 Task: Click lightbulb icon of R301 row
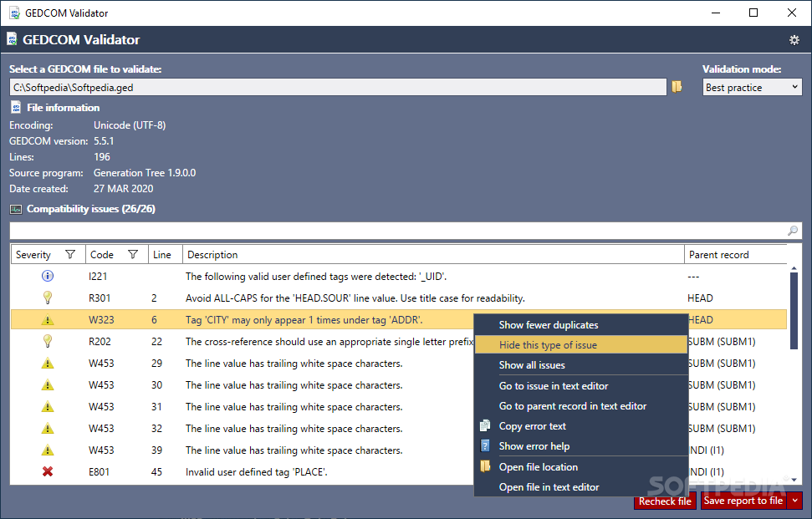coord(47,298)
